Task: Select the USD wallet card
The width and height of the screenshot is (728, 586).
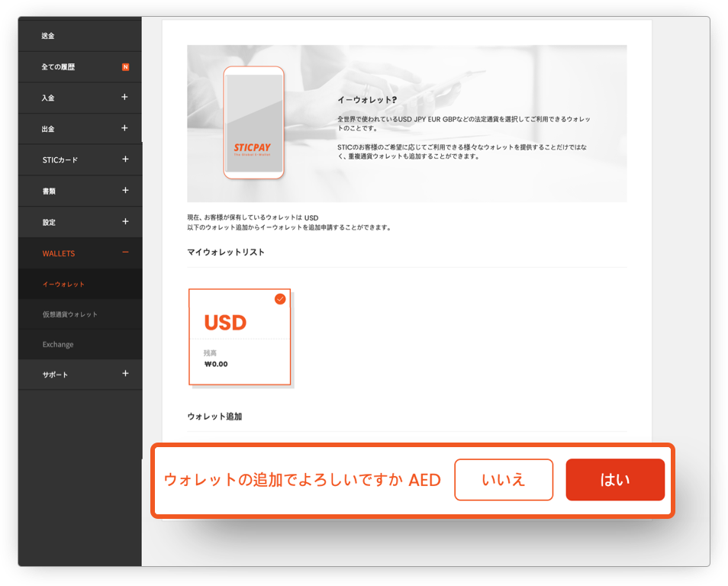Action: coord(240,337)
